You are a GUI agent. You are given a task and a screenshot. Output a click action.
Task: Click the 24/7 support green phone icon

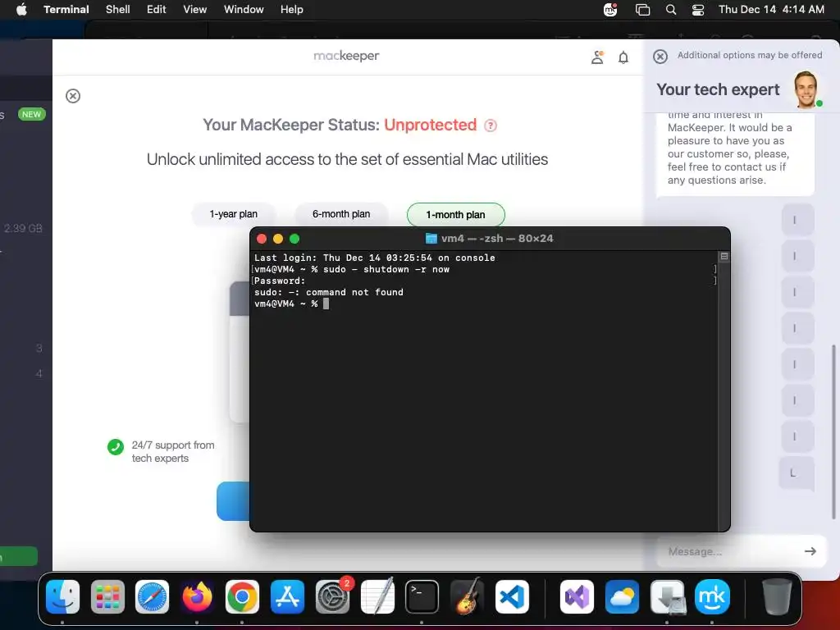115,447
